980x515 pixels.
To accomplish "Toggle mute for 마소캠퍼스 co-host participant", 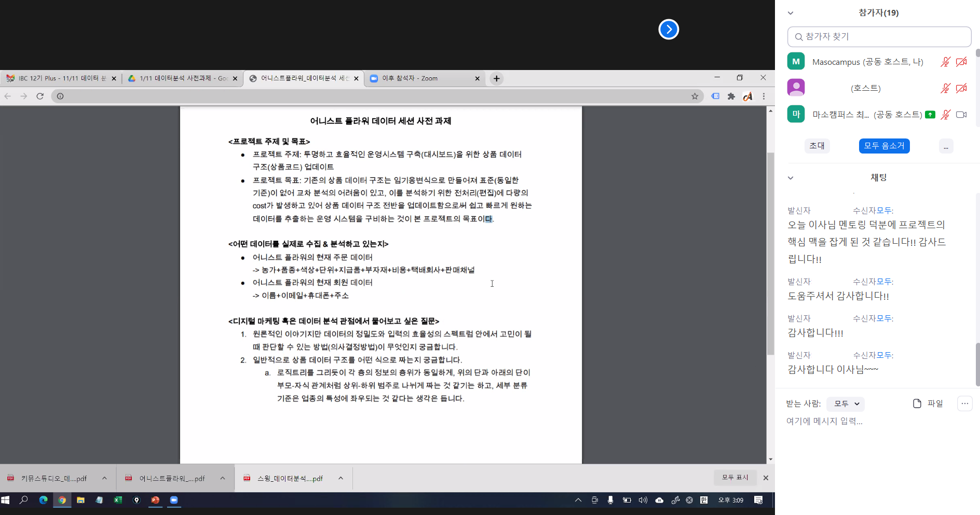I will click(x=945, y=115).
